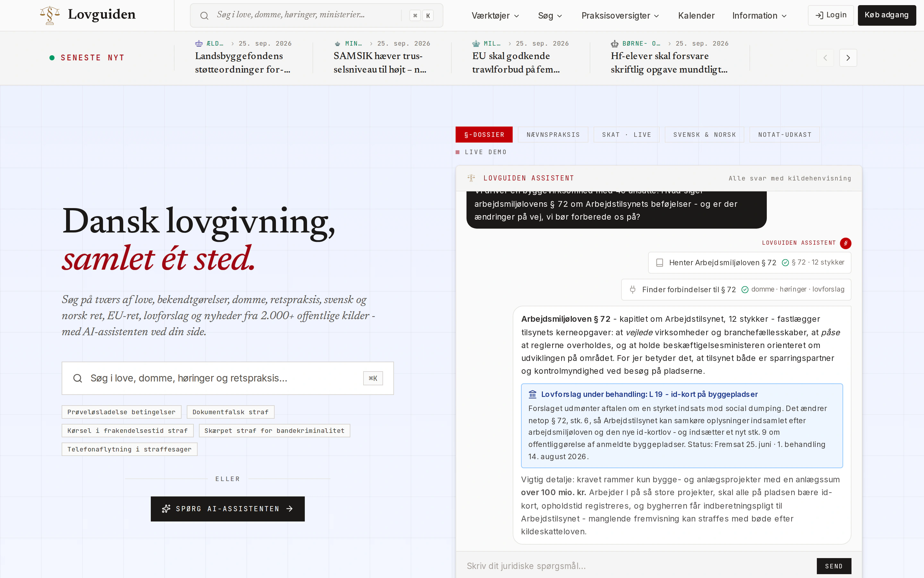Click the plug icon next to Finder forbindelser
924x578 pixels.
pyautogui.click(x=633, y=289)
